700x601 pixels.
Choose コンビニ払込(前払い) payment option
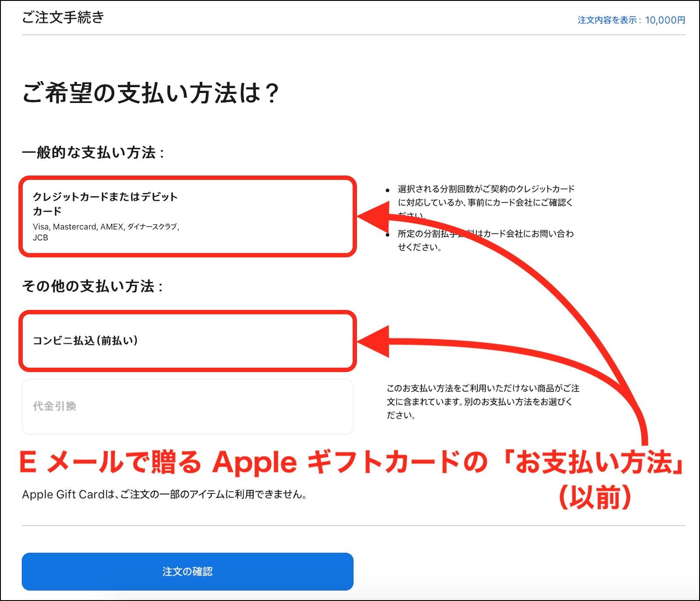[188, 341]
